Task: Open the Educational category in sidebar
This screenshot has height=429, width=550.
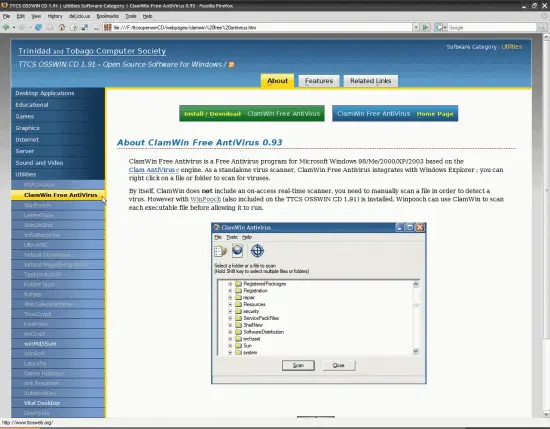Action: (x=58, y=105)
